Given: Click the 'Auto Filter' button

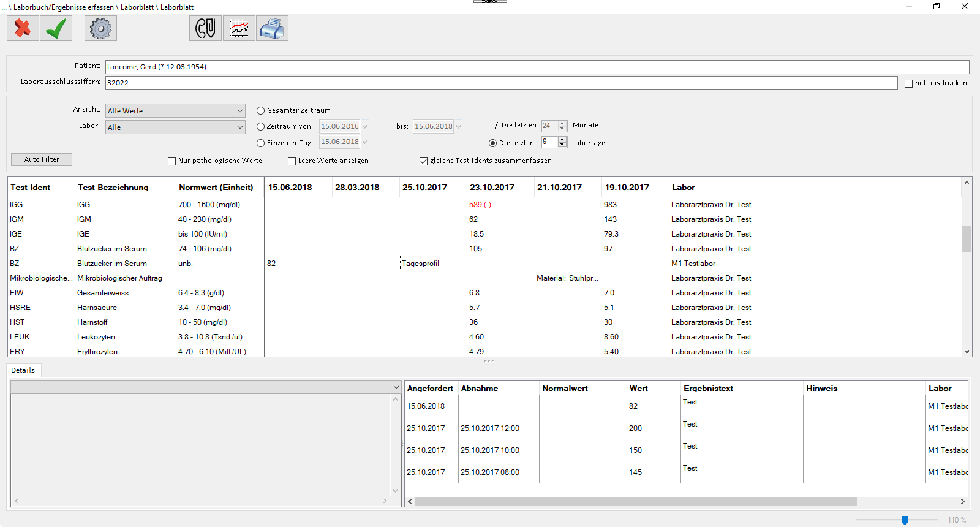Looking at the screenshot, I should (42, 159).
